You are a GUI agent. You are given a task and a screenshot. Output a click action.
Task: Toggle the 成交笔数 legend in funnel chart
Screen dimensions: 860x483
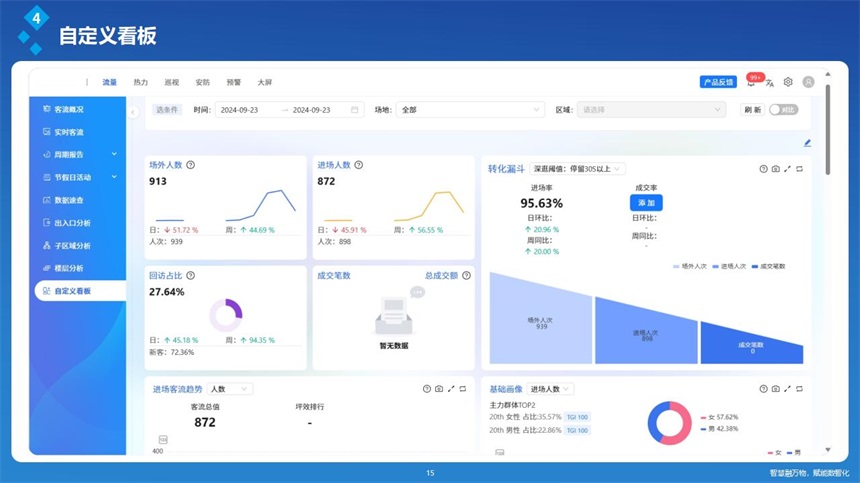[x=768, y=266]
